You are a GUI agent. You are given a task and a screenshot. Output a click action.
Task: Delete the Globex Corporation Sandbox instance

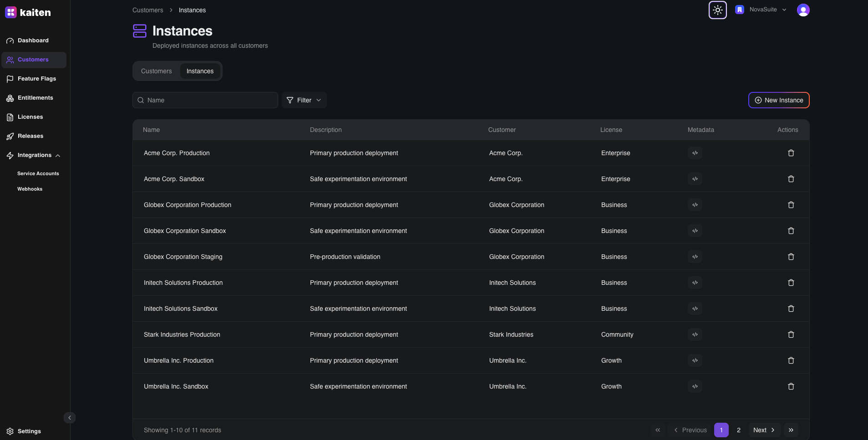[791, 231]
